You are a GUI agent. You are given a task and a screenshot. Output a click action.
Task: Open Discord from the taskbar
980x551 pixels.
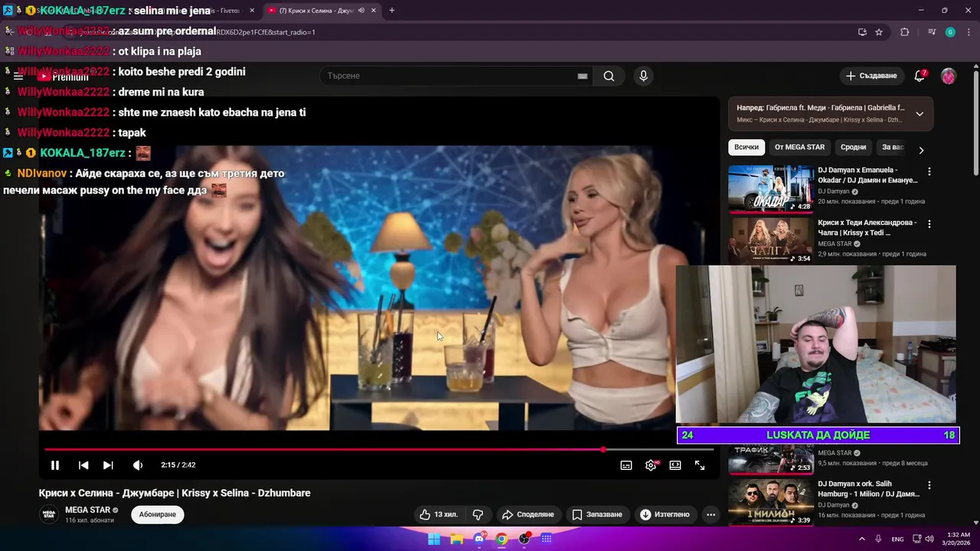pos(479,539)
